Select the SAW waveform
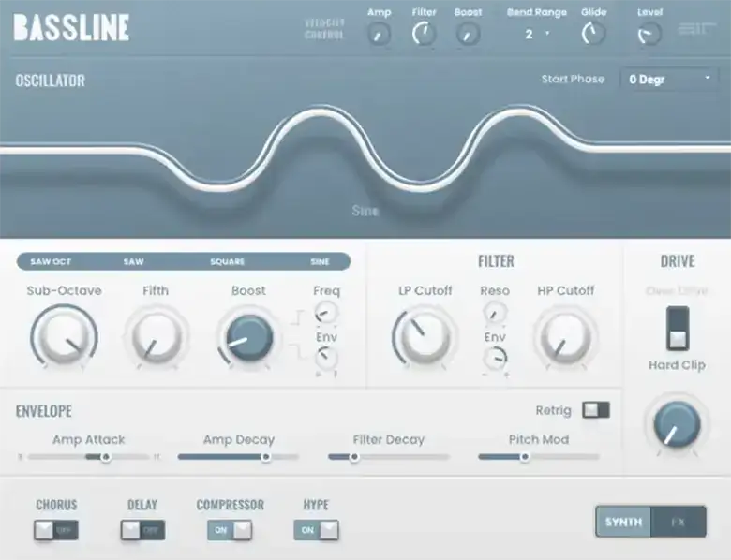The image size is (731, 560). pyautogui.click(x=133, y=262)
